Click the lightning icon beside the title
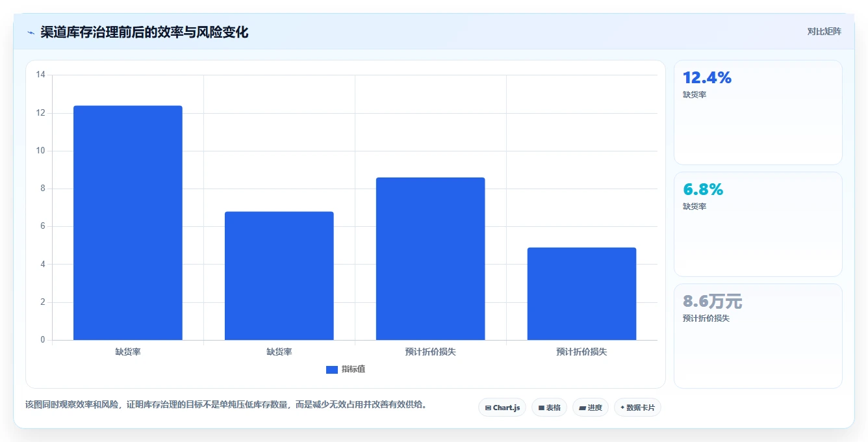868x442 pixels. [x=31, y=32]
